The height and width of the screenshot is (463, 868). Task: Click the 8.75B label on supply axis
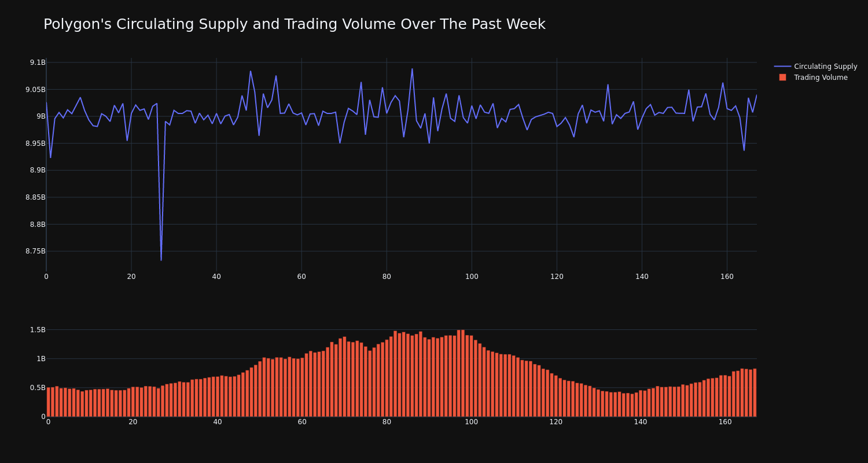(x=35, y=251)
